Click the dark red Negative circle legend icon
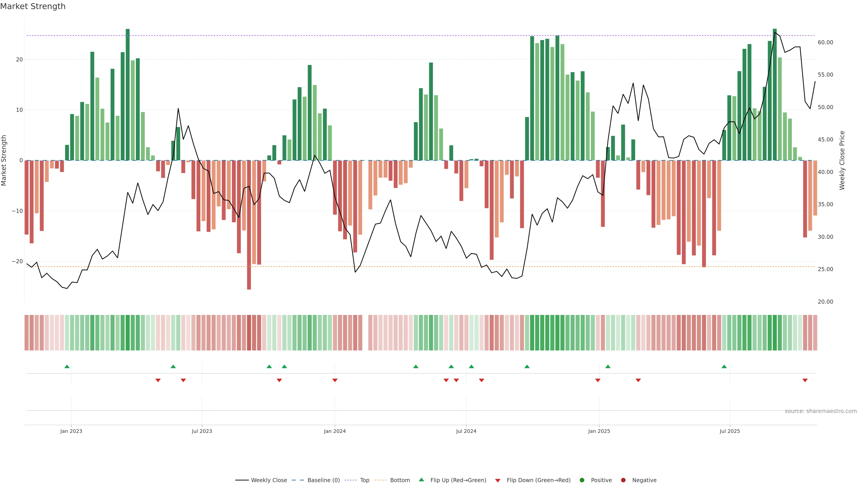The height and width of the screenshot is (488, 868). 623,480
